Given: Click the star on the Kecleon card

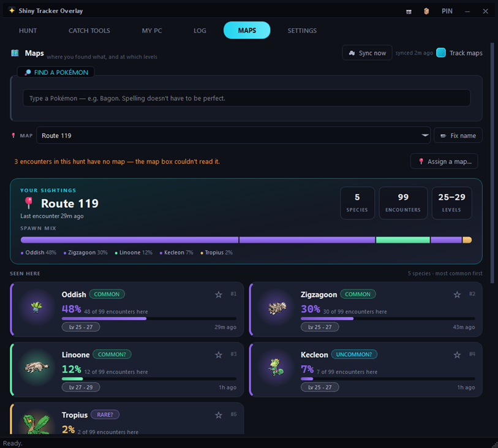Looking at the screenshot, I should click(457, 355).
